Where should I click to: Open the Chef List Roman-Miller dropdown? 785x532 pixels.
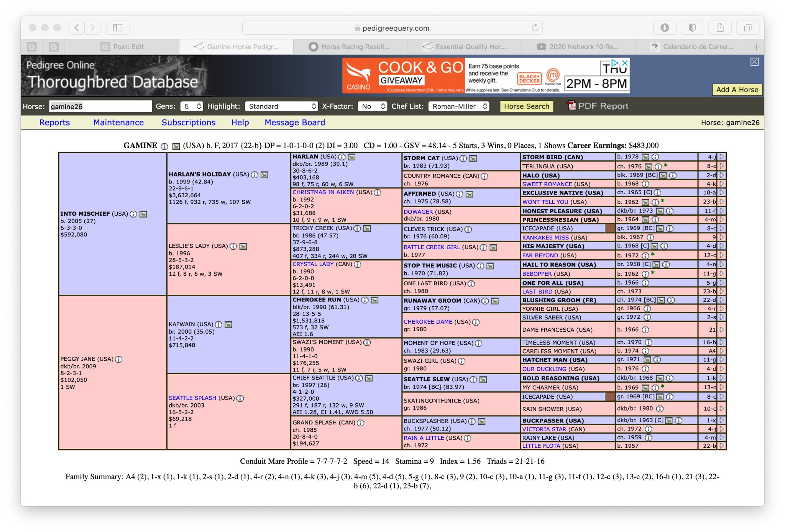(459, 106)
